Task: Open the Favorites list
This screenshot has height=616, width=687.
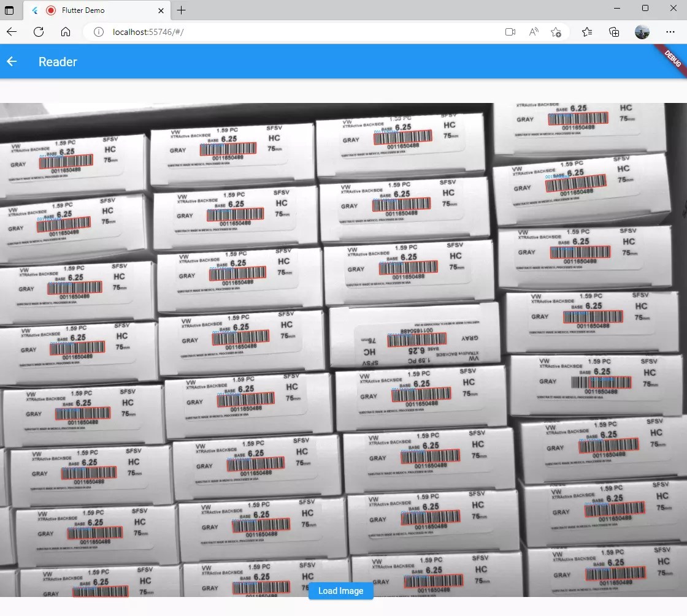Action: tap(587, 32)
